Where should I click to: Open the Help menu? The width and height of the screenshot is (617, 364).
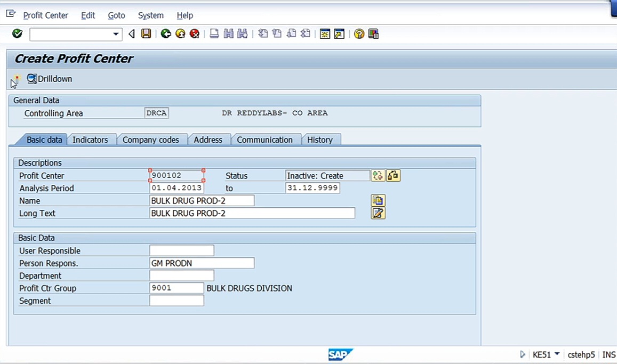click(x=185, y=15)
